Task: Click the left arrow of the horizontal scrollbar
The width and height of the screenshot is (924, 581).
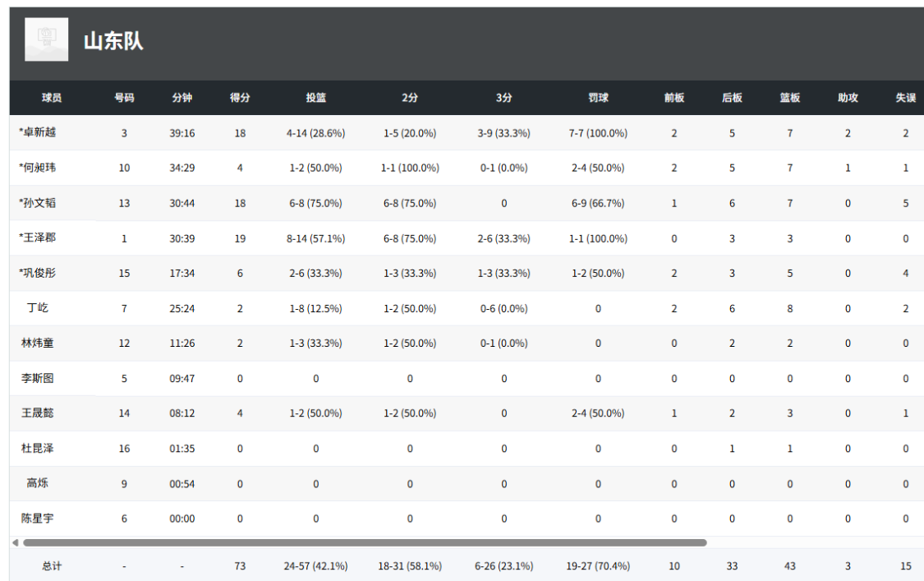Action: point(16,542)
